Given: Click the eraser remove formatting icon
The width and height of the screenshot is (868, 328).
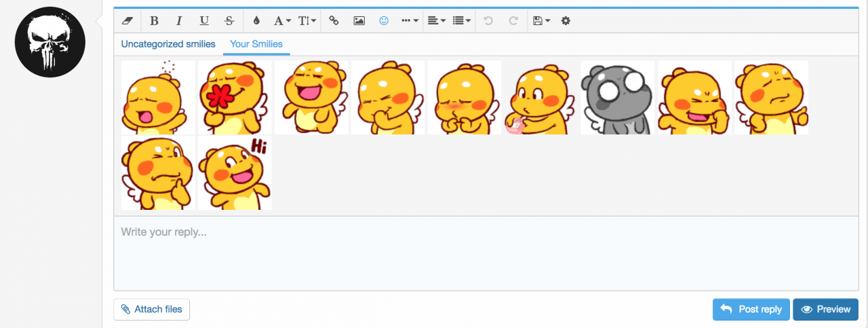Looking at the screenshot, I should (127, 21).
